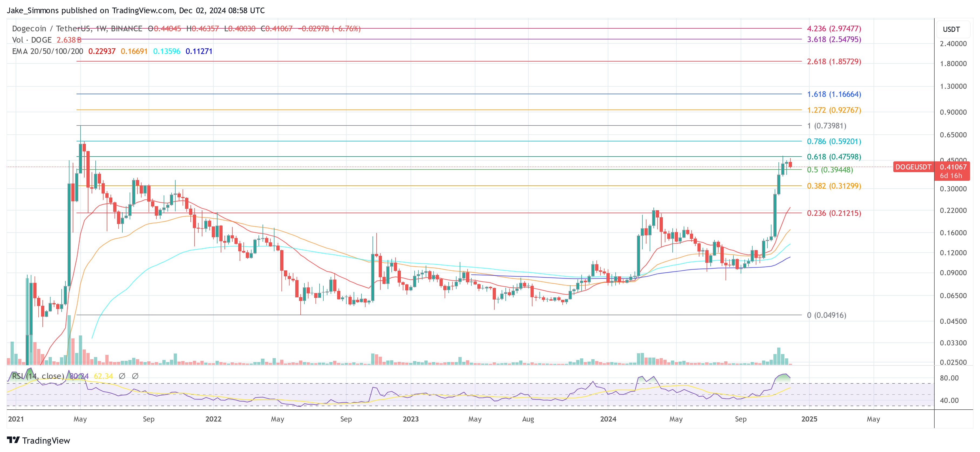The width and height of the screenshot is (980, 452).
Task: Click the Fib label 0.382 (0.31299)
Action: pos(834,185)
